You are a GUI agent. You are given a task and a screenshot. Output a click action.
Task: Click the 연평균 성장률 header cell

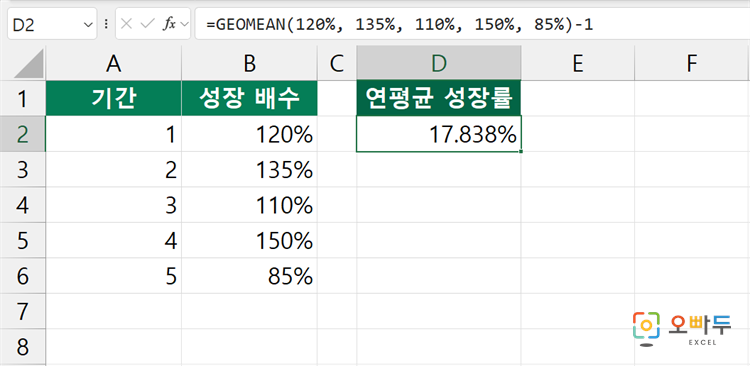439,99
